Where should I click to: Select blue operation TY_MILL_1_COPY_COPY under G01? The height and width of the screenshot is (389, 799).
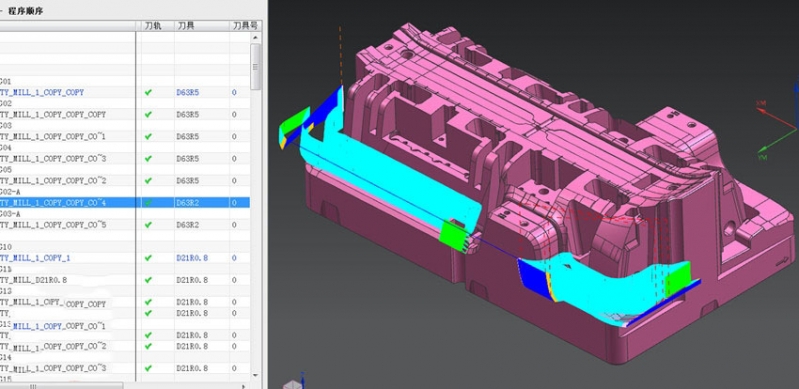pyautogui.click(x=42, y=92)
